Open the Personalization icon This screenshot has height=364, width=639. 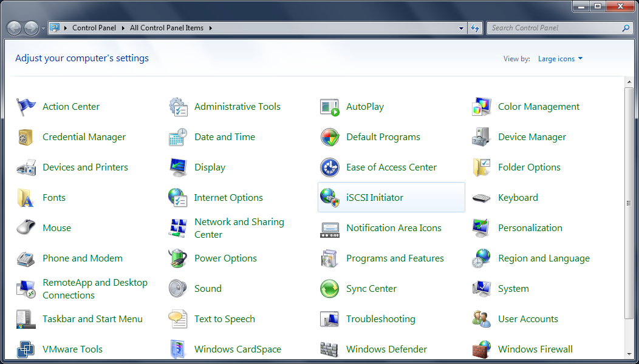tap(482, 228)
